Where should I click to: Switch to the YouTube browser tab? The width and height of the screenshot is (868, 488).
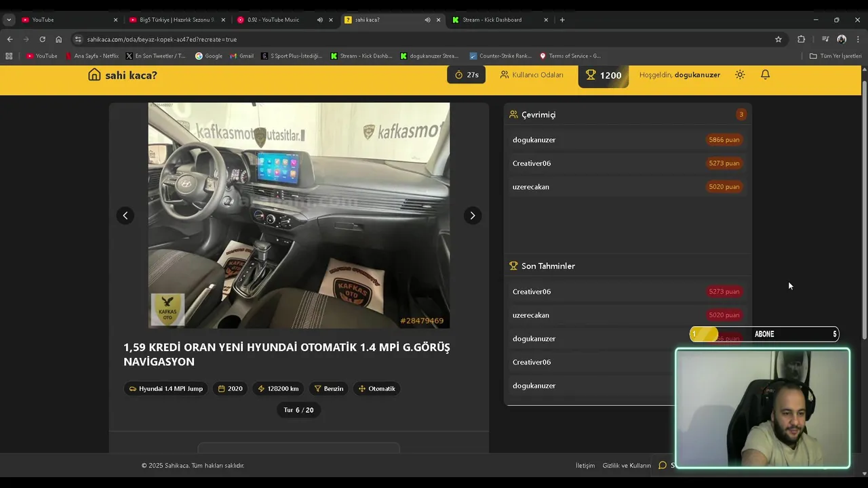pos(68,20)
